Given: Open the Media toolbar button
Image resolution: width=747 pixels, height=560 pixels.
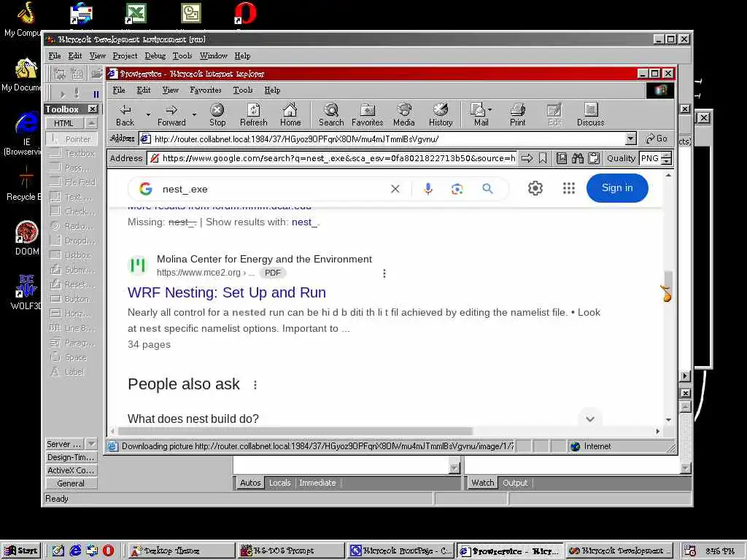Looking at the screenshot, I should click(403, 115).
